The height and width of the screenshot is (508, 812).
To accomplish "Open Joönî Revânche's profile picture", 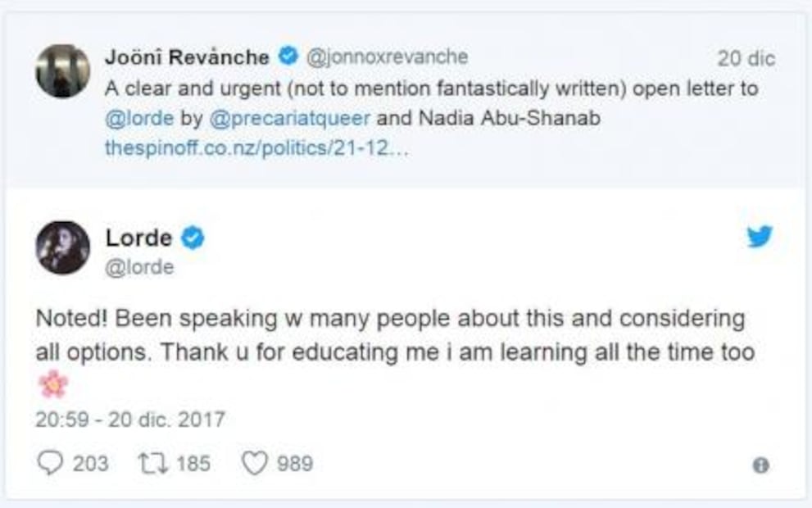I will coord(63,71).
